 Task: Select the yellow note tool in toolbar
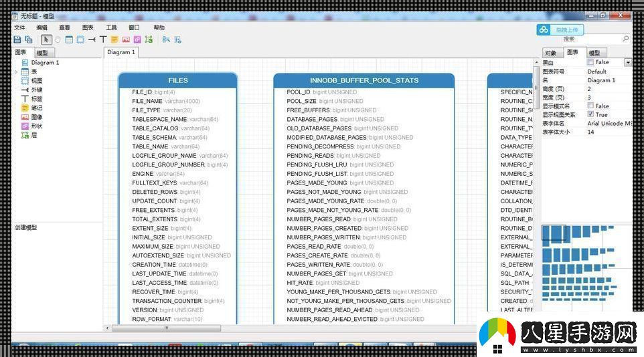tap(114, 39)
